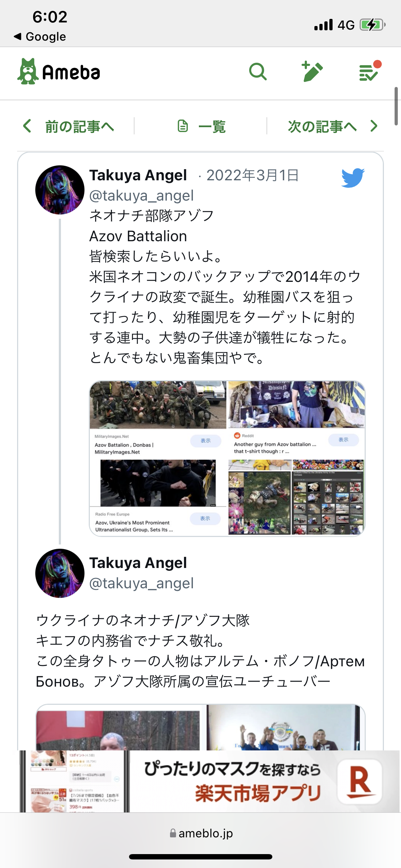Tap 表示 button for Reddit result
Viewport: 401px width, 868px height.
coord(344,440)
